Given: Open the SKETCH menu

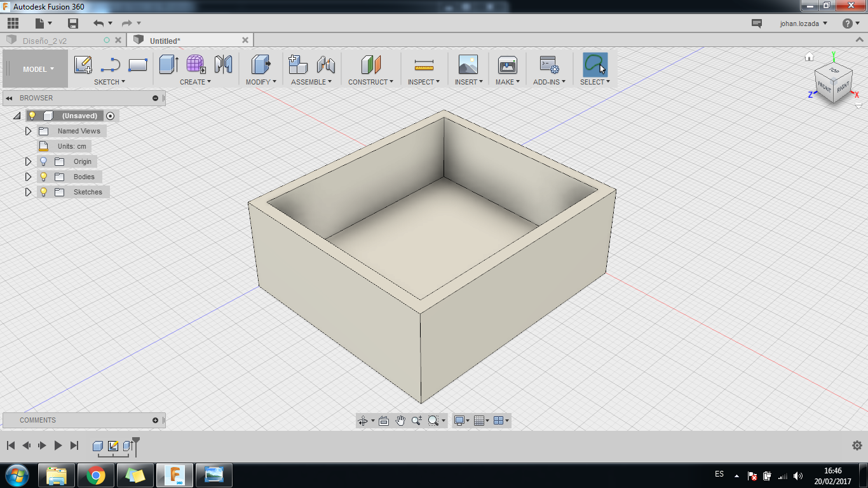Looking at the screenshot, I should pos(109,82).
